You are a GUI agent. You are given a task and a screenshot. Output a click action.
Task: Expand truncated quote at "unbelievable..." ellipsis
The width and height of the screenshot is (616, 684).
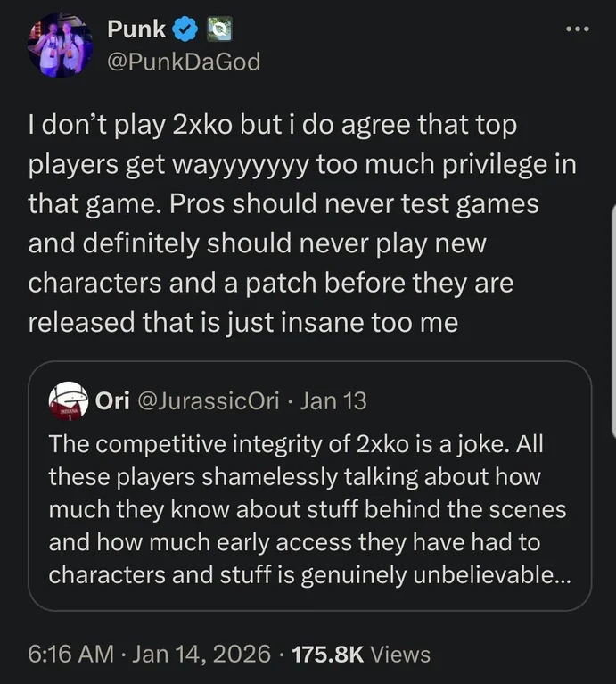(556, 575)
